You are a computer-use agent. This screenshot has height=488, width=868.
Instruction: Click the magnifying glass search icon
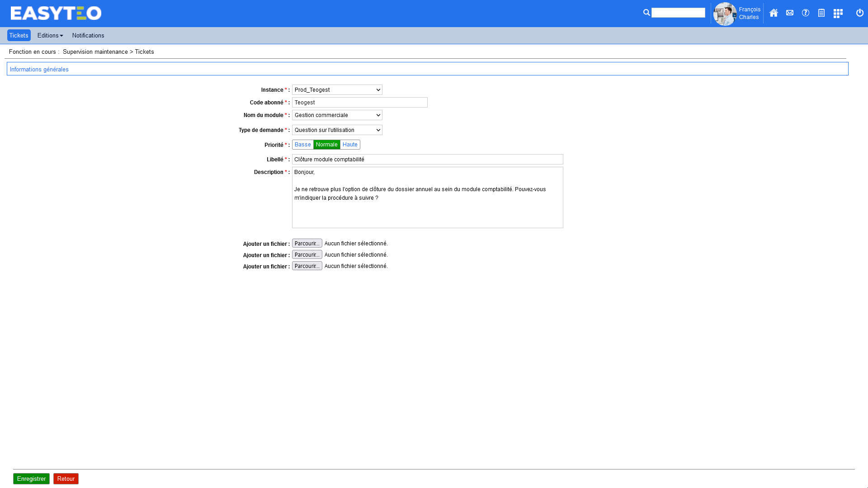(x=646, y=13)
